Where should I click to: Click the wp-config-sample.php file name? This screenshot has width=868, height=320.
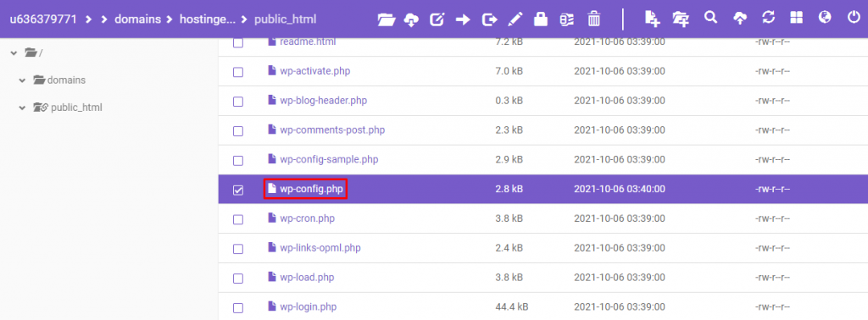[x=329, y=160]
